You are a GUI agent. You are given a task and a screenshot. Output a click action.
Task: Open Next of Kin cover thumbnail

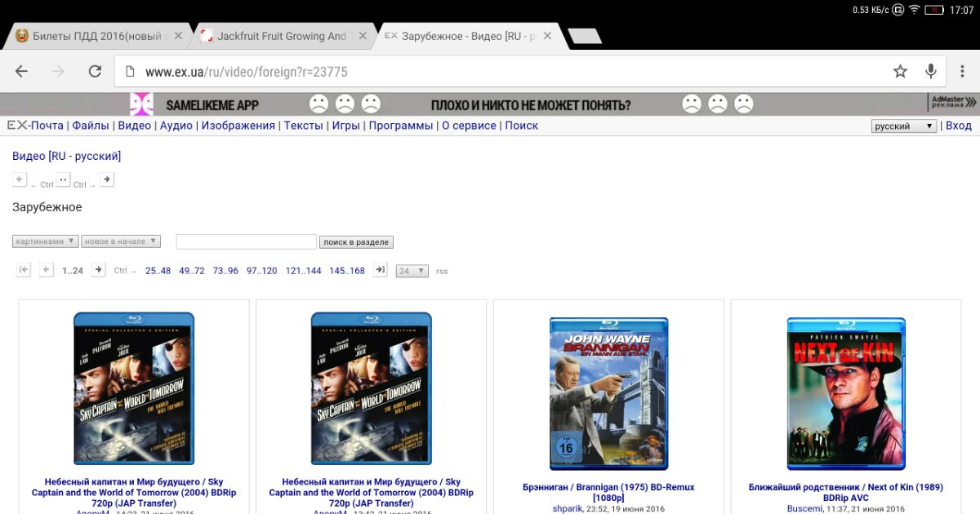(x=846, y=394)
